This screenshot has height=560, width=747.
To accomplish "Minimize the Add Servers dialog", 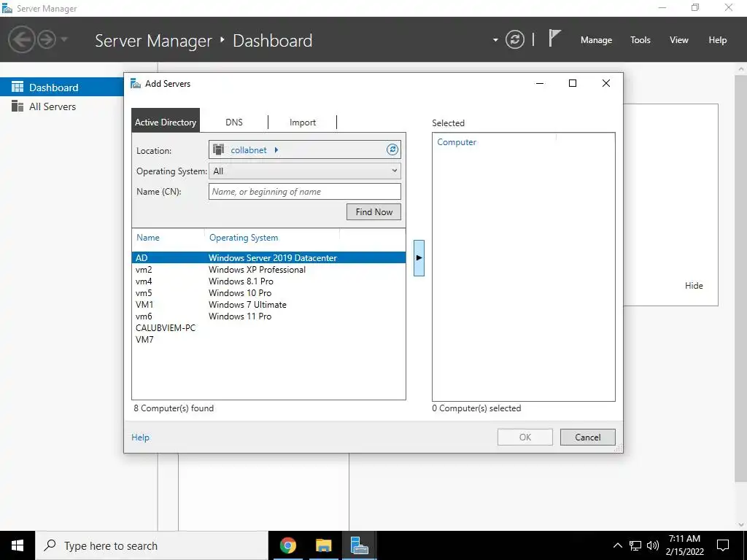I will pyautogui.click(x=540, y=83).
